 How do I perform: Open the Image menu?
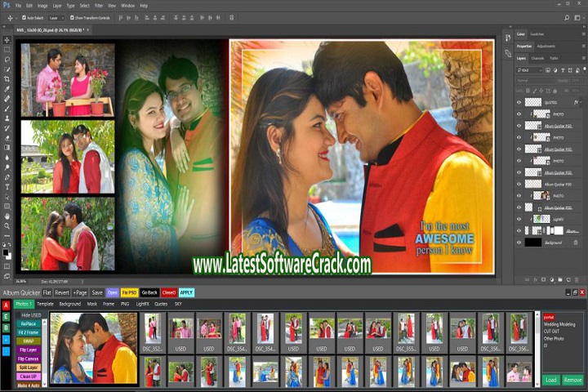coord(42,6)
